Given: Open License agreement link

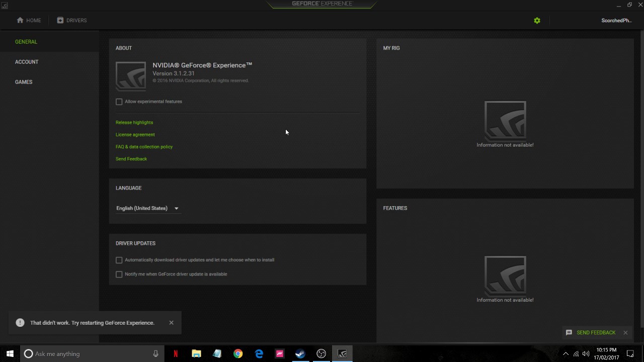Looking at the screenshot, I should pyautogui.click(x=135, y=134).
